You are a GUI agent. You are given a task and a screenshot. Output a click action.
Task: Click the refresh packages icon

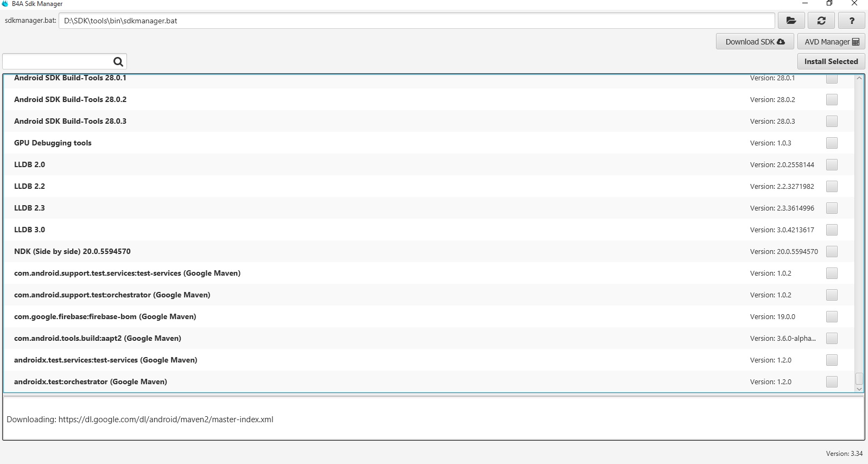tap(821, 21)
